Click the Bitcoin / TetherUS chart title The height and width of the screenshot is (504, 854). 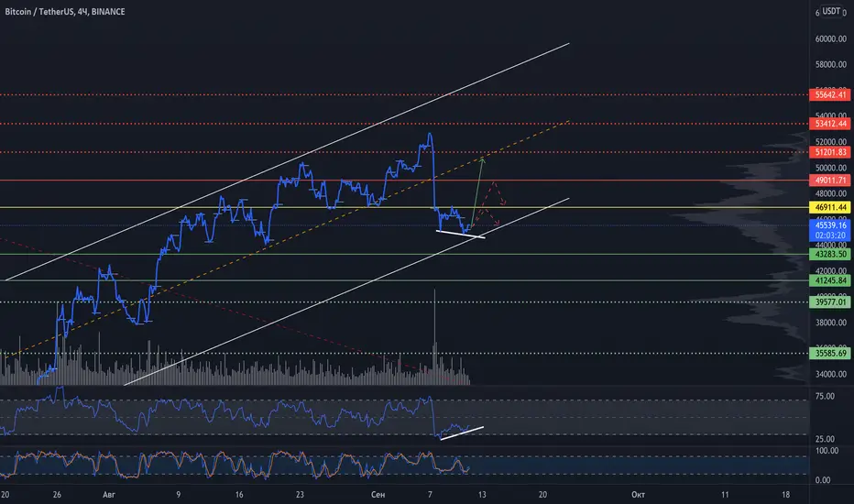(65, 11)
